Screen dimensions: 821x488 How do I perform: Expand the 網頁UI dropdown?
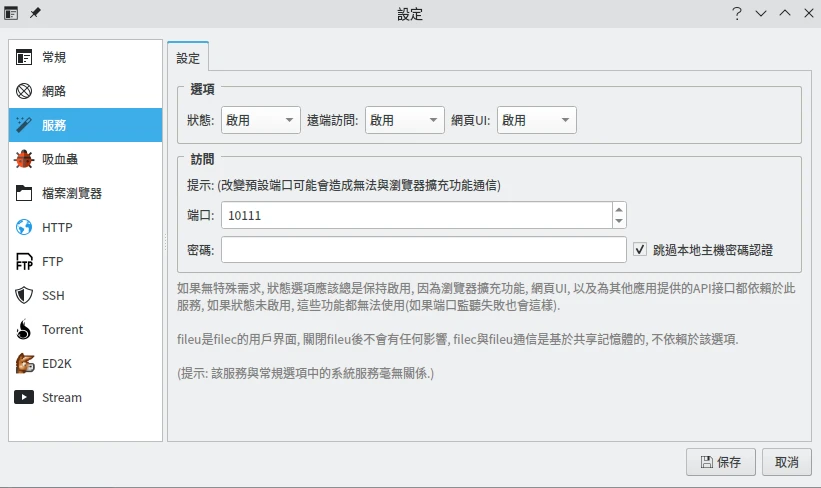click(537, 120)
